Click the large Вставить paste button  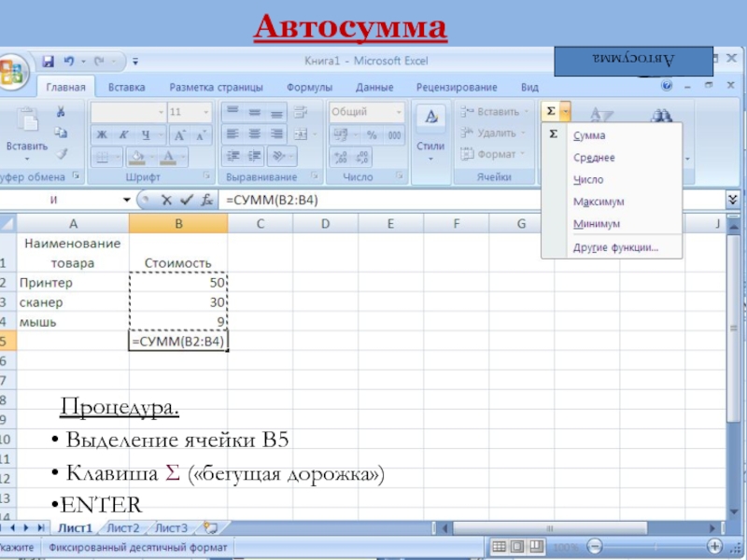[x=27, y=132]
